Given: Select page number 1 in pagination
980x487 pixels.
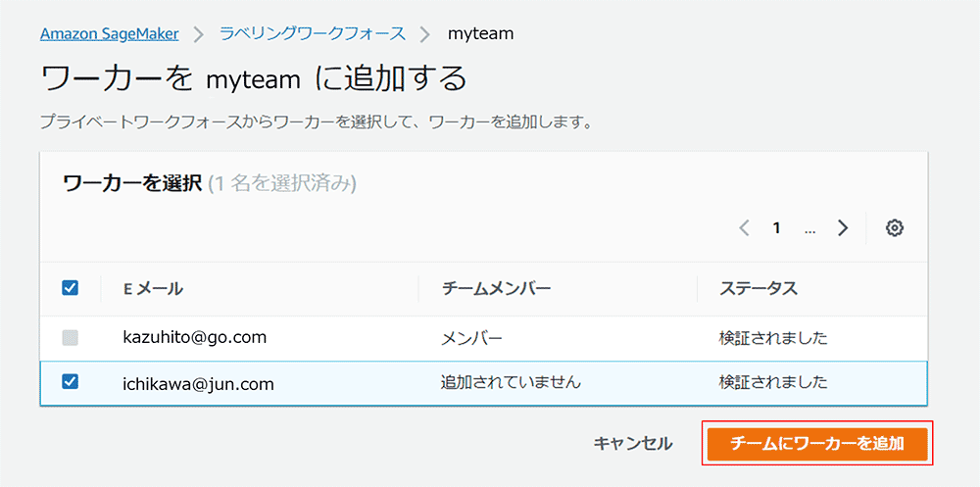Looking at the screenshot, I should point(776,228).
